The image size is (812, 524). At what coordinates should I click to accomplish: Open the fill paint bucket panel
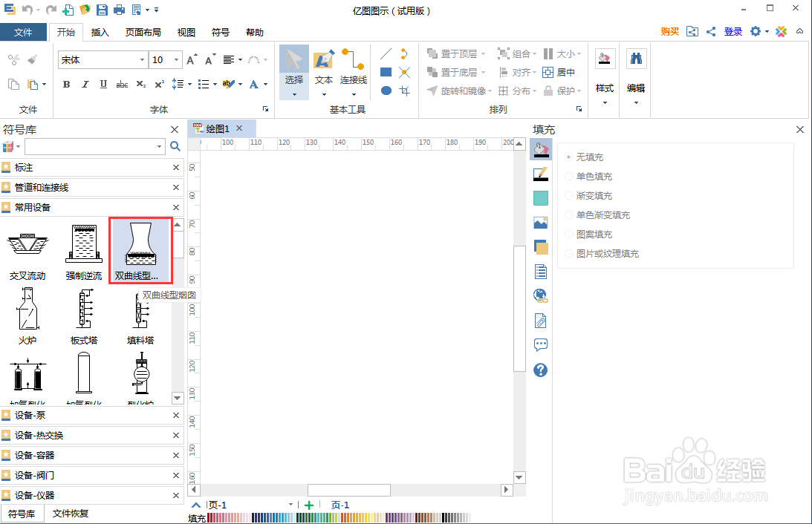(541, 149)
